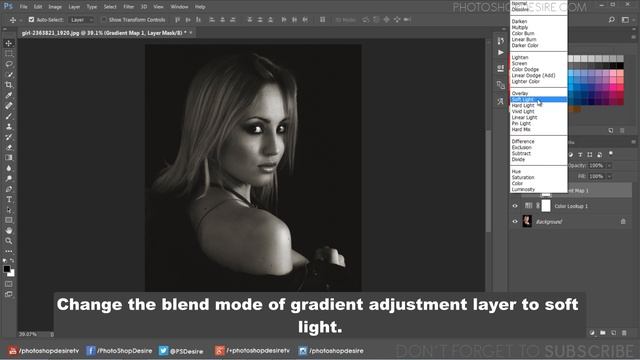Open Fill value dropdown arrow

[x=609, y=177]
